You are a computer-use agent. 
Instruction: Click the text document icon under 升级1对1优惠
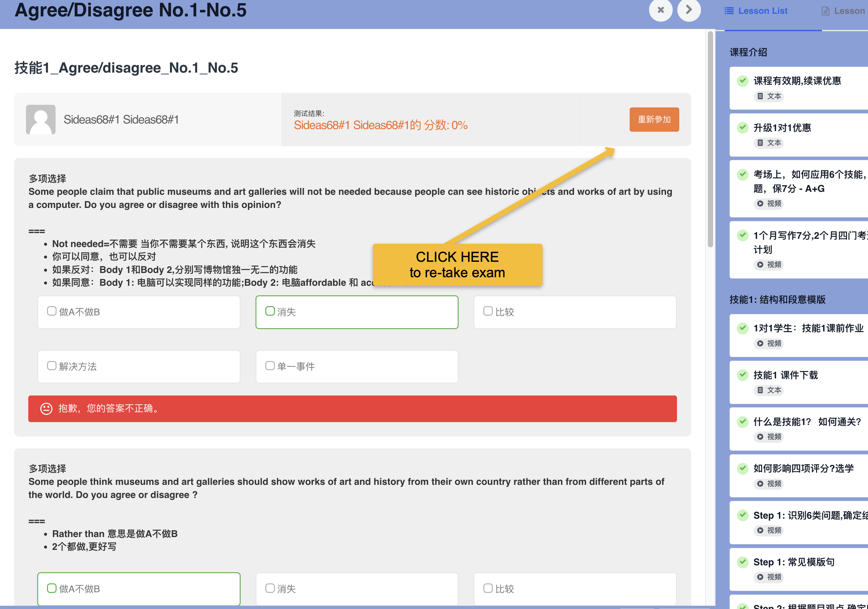point(760,143)
